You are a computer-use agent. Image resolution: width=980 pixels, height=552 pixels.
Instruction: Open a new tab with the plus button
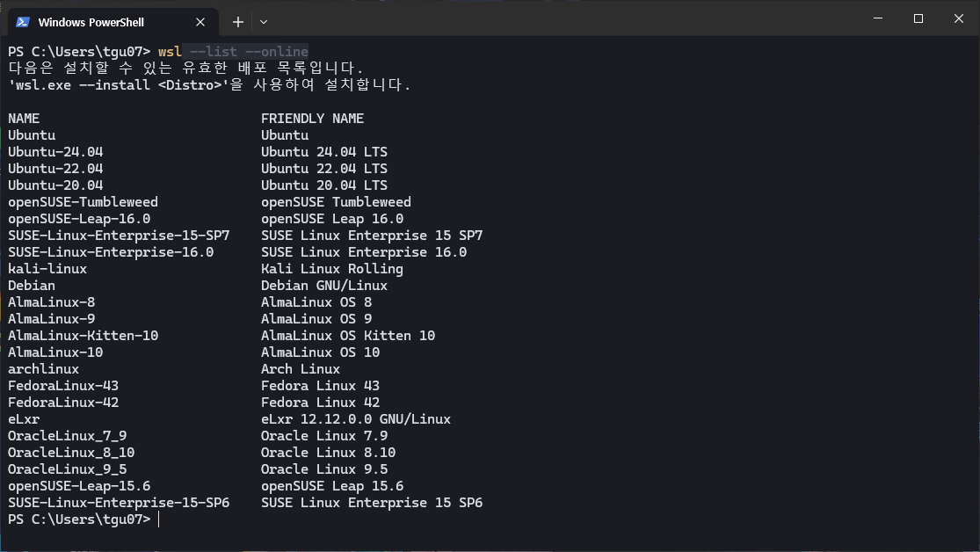[237, 22]
